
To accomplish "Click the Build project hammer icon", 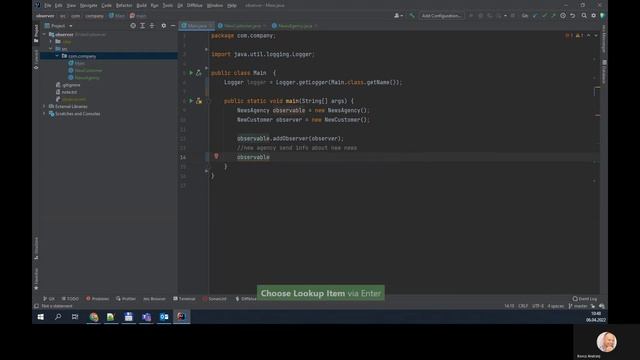I will 412,16.
